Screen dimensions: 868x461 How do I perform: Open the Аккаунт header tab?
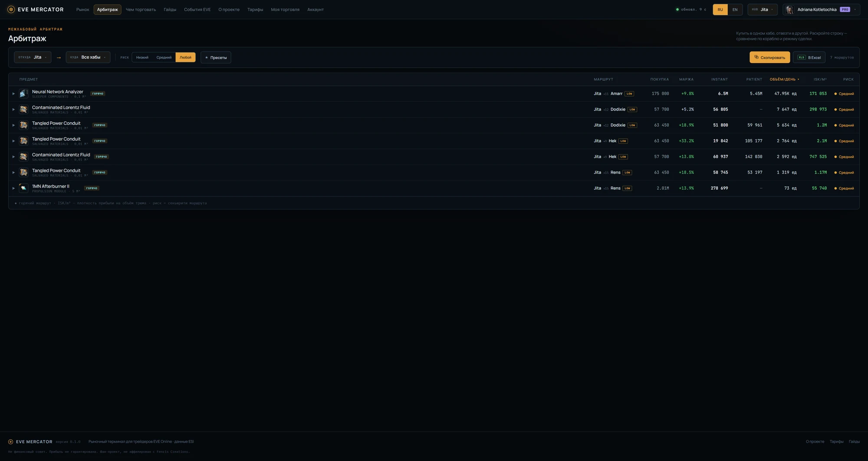pyautogui.click(x=316, y=10)
